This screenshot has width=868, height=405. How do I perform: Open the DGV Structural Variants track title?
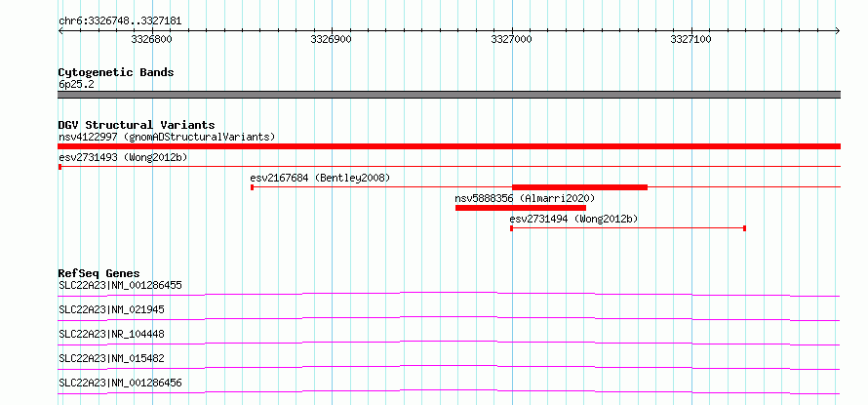(x=137, y=125)
